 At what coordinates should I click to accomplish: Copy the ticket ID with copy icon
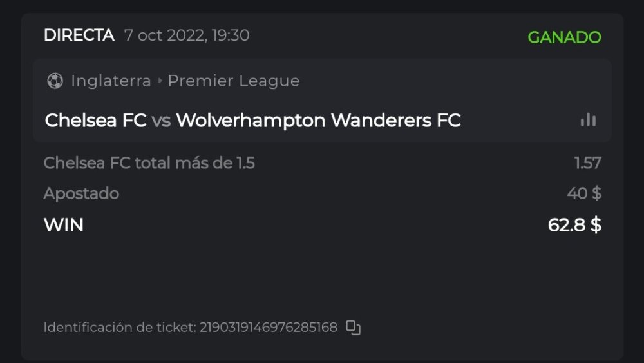point(353,328)
